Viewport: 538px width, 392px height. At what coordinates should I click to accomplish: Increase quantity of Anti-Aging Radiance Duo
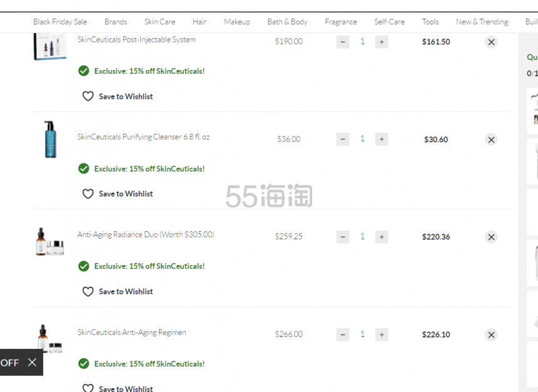[x=382, y=237]
